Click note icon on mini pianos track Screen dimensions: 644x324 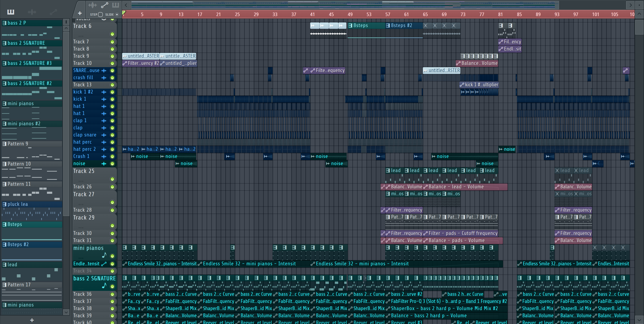[x=104, y=255]
